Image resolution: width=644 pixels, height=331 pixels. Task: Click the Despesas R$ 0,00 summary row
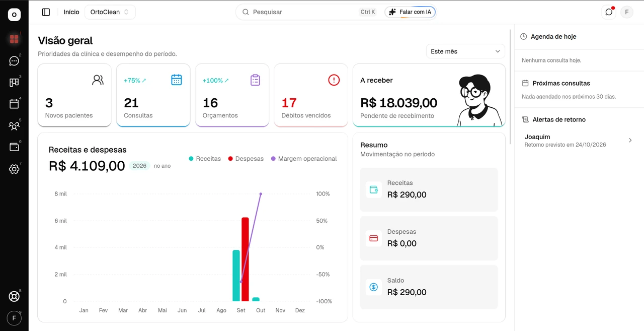429,238
